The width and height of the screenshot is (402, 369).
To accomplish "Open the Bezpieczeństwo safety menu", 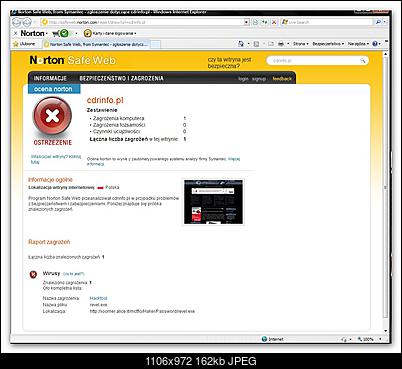I will point(328,44).
